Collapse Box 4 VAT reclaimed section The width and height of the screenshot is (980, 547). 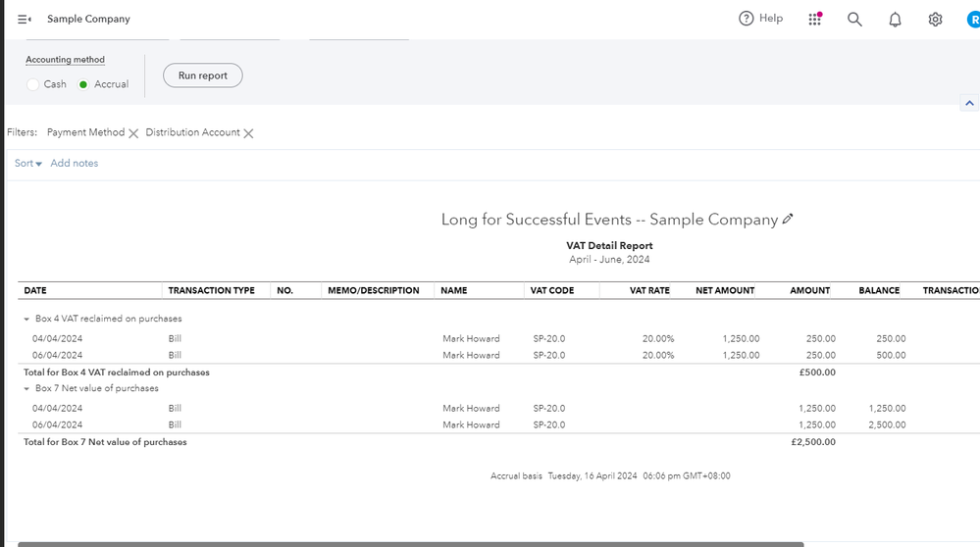tap(26, 319)
